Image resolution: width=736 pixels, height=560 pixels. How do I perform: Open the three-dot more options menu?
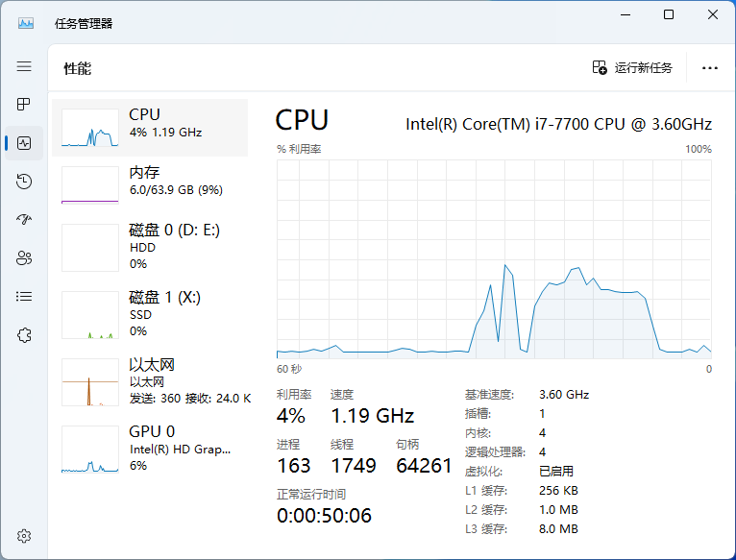pos(710,68)
